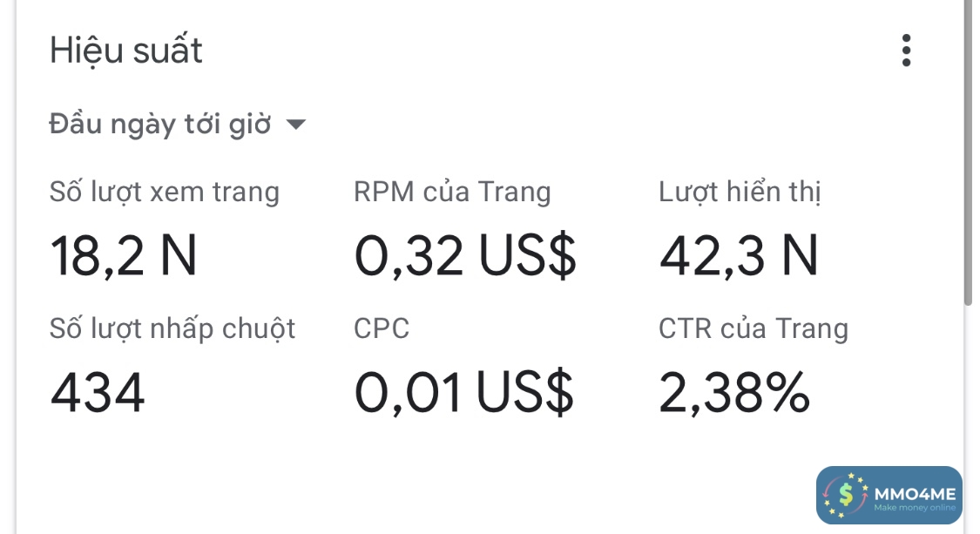This screenshot has height=534, width=980.
Task: Open the three-dot more options menu
Action: tap(906, 51)
